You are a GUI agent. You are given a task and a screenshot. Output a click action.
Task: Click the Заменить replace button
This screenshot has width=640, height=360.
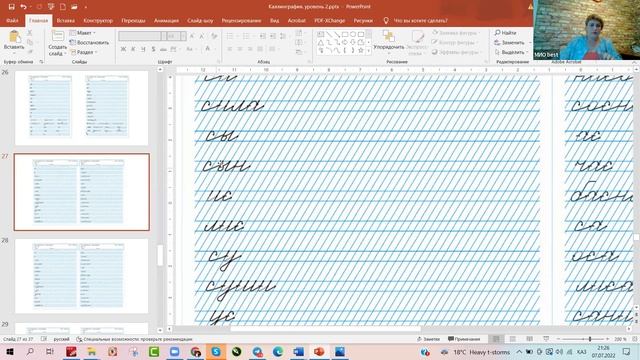(x=509, y=42)
